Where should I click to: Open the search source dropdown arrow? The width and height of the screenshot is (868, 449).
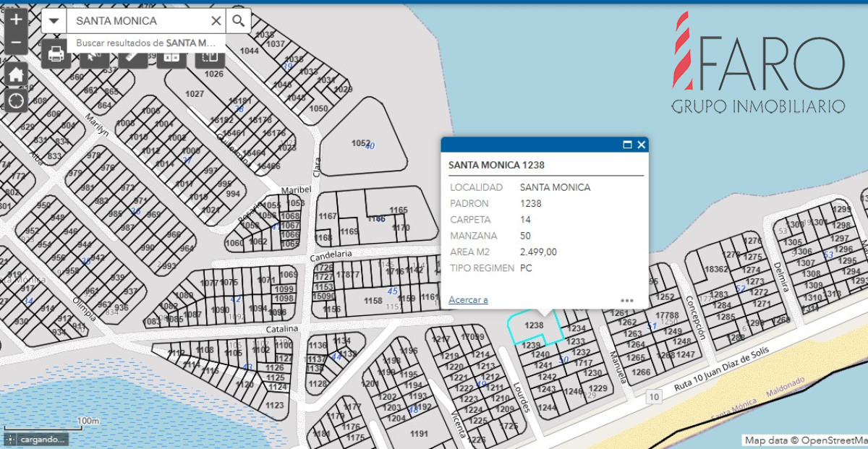(54, 21)
